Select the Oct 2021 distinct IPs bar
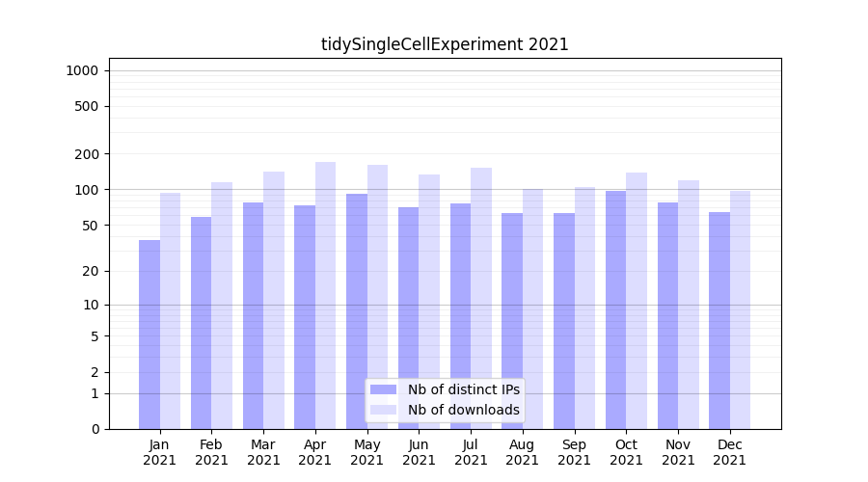The height and width of the screenshot is (482, 868). pos(615,309)
